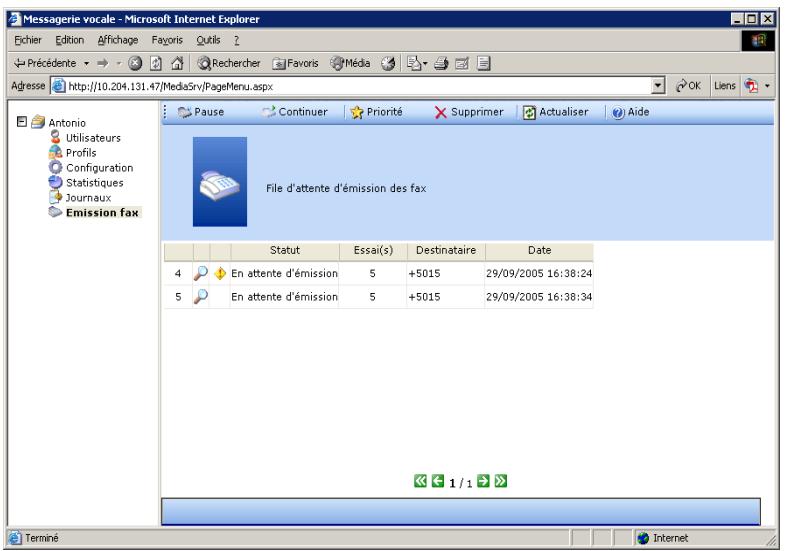This screenshot has height=551, width=785.
Task: Open Utilisateurs in the tree
Action: pyautogui.click(x=93, y=138)
